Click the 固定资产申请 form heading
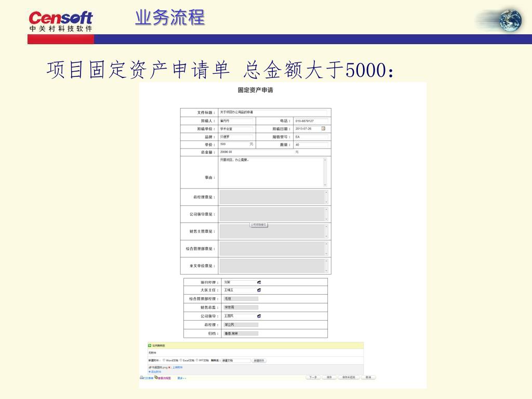532x399 pixels. click(x=255, y=90)
